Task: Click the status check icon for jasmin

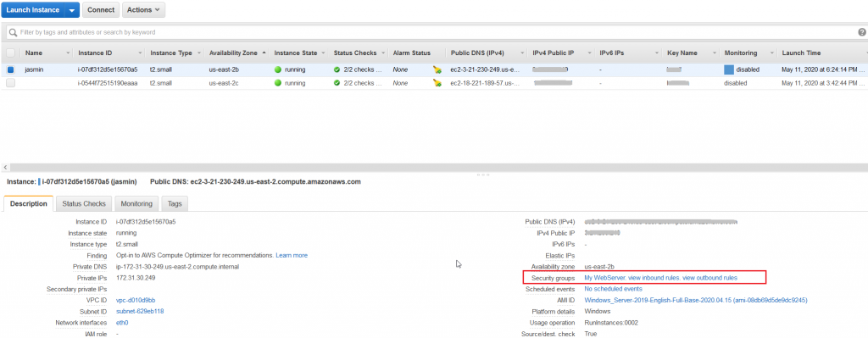Action: pos(337,70)
